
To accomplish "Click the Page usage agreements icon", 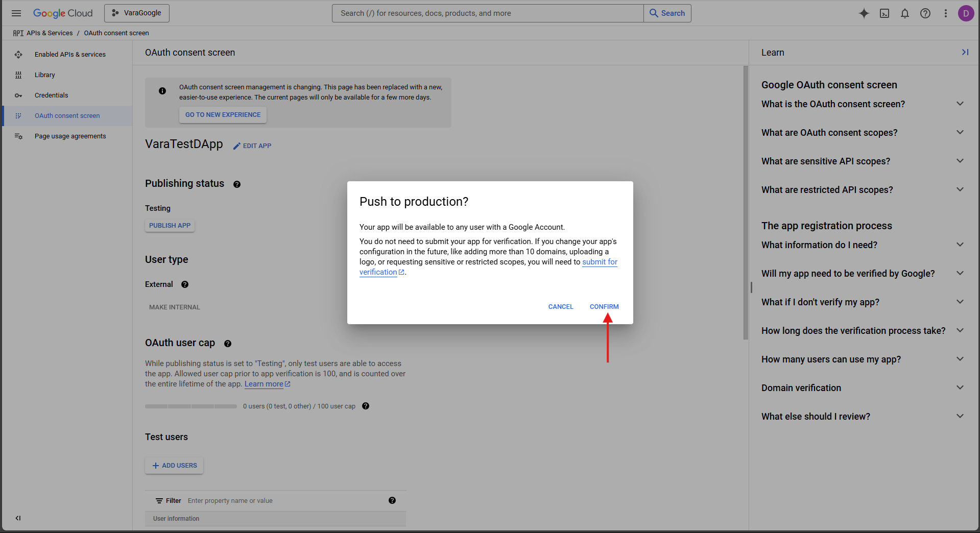I will [x=18, y=136].
